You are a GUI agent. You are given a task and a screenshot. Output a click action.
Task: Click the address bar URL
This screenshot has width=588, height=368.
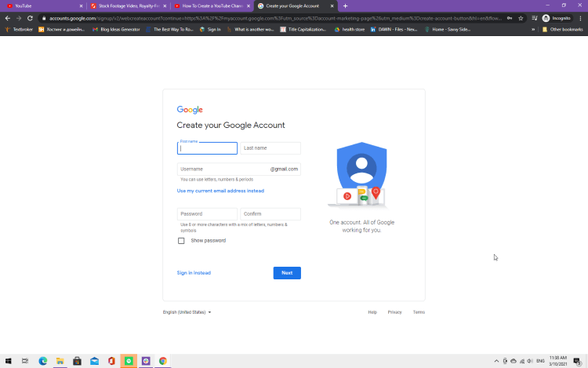275,18
